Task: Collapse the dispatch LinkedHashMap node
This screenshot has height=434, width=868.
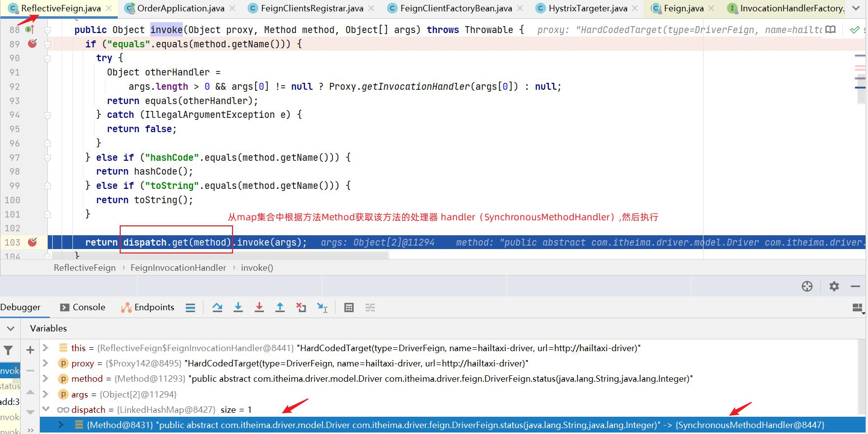Action: point(46,409)
